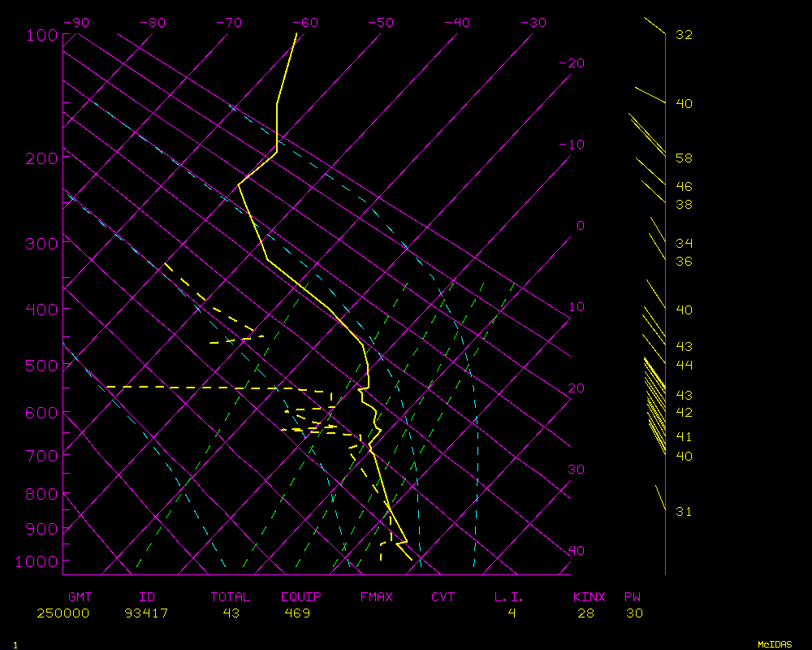Viewport: 812px width, 650px height.
Task: Select the L.I. column header
Action: click(x=509, y=597)
